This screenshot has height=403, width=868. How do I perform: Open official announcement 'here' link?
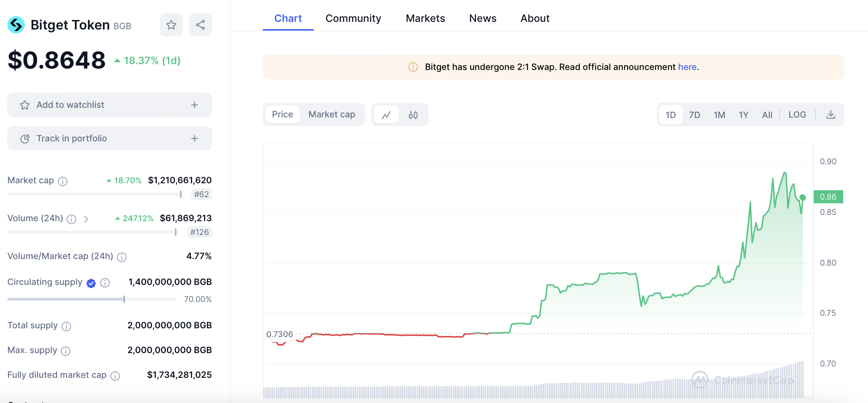point(687,67)
